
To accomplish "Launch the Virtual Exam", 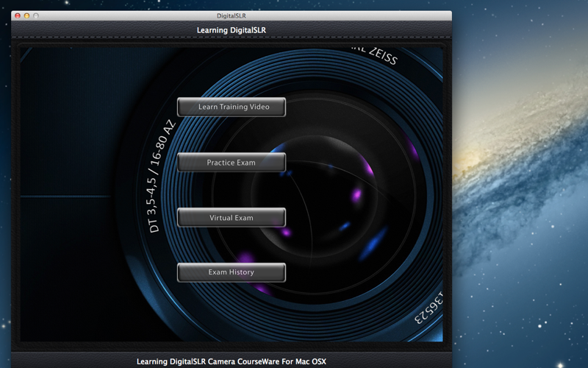I will tap(232, 217).
